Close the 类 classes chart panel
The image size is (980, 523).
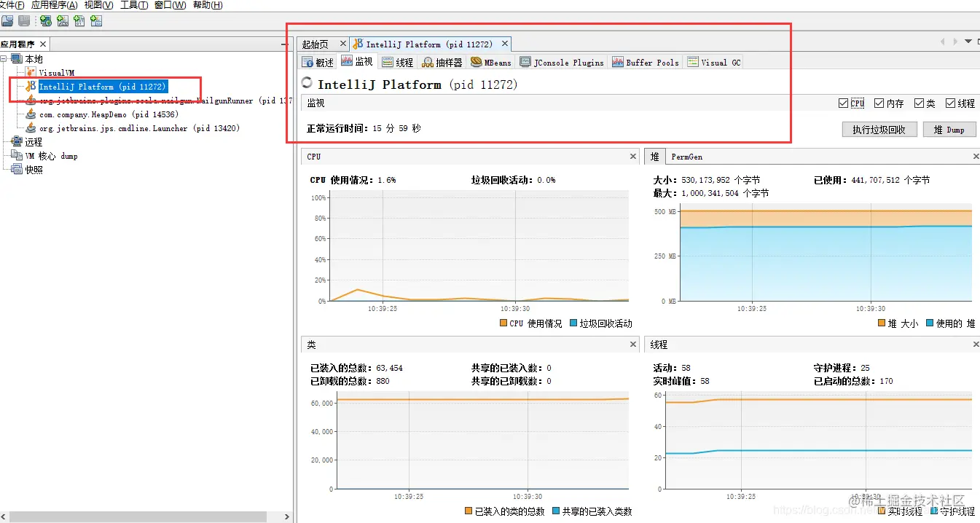coord(633,345)
